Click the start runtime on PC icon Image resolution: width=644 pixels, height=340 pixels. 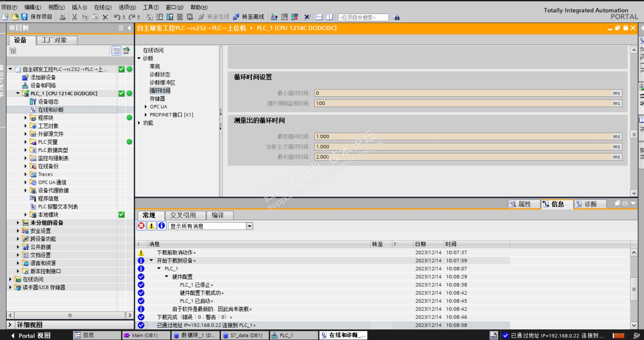pos(190,17)
